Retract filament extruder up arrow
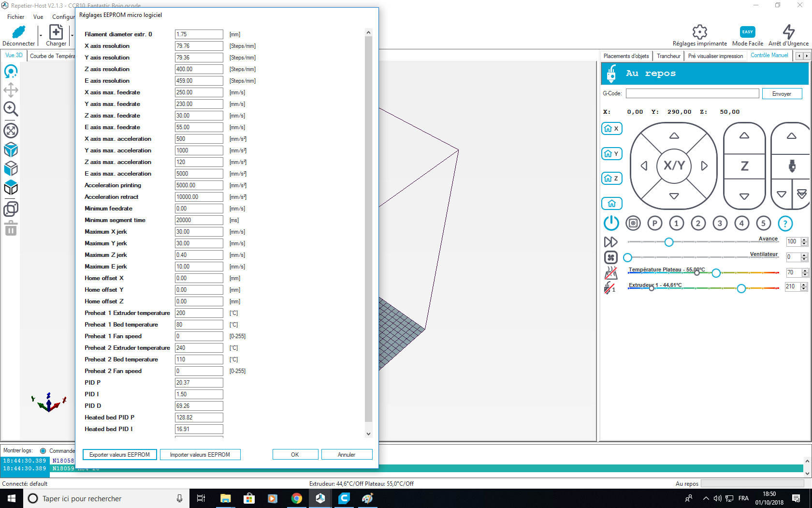Screen dimensions: 812x508 [791, 136]
